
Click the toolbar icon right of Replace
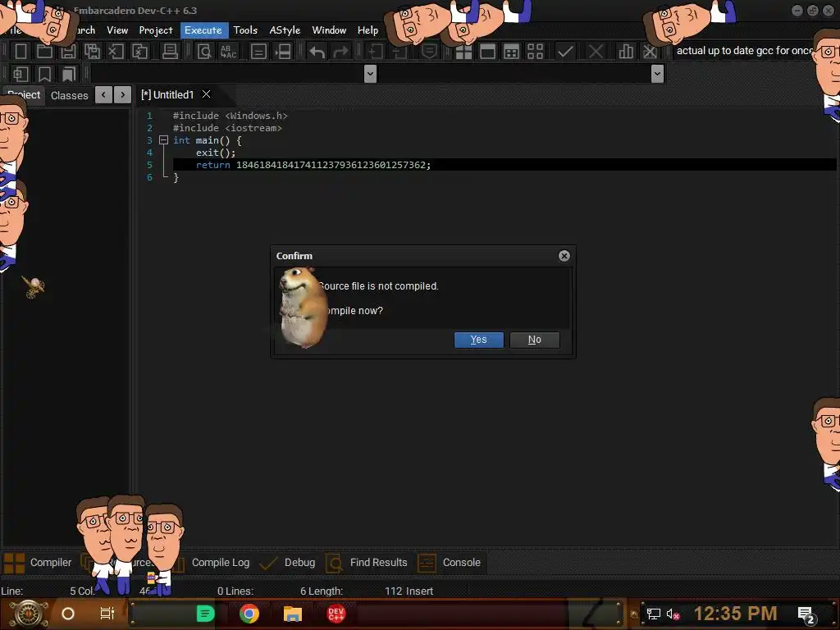click(258, 52)
